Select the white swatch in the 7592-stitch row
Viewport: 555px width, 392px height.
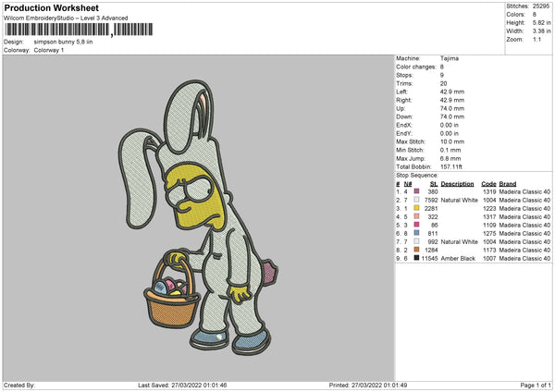416,200
